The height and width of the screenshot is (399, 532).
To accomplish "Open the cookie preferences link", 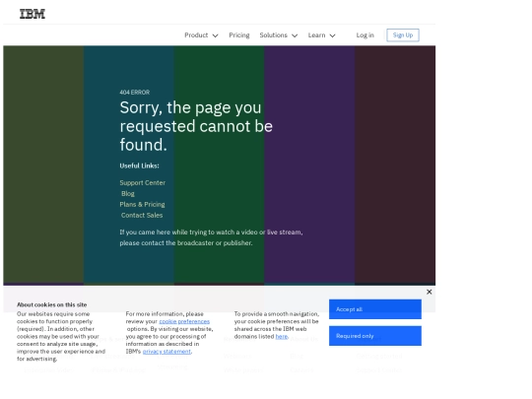I will coord(184,321).
